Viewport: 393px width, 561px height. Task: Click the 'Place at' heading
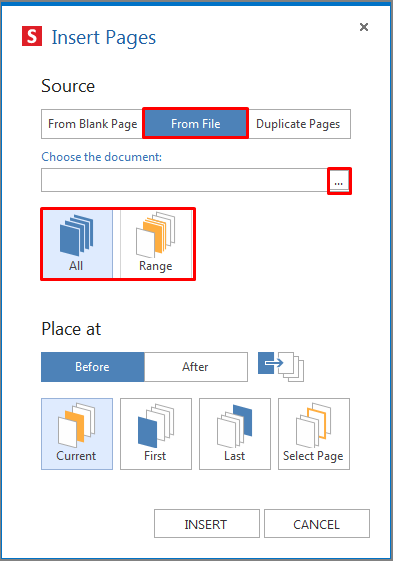click(71, 329)
